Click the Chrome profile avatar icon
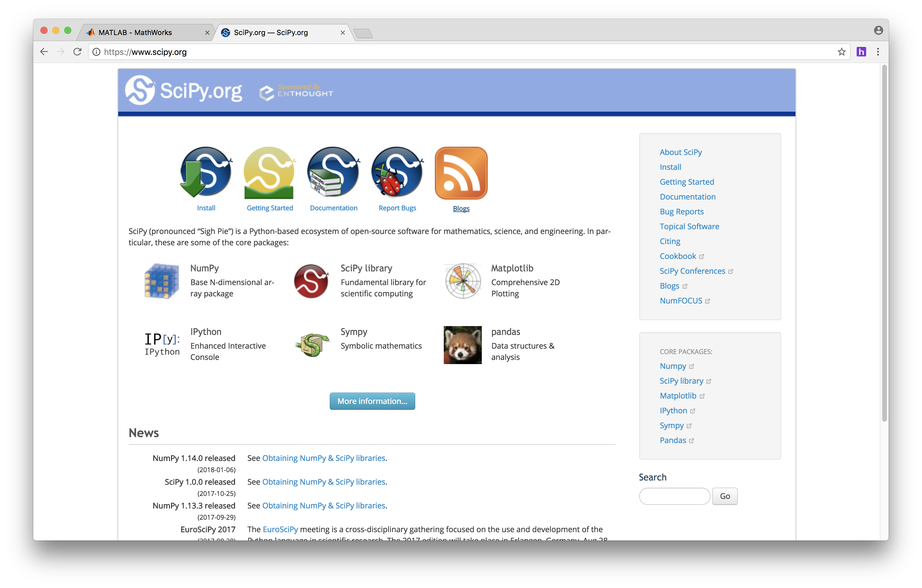 click(878, 30)
